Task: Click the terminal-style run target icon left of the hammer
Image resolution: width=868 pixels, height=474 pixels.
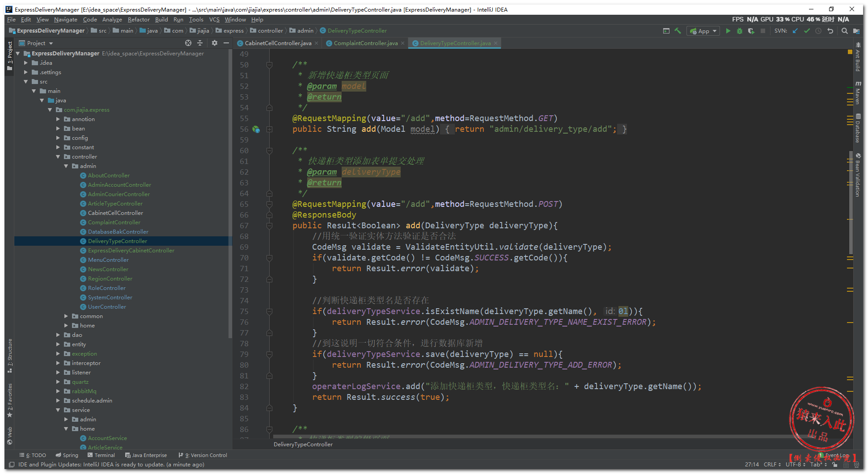Action: 666,31
